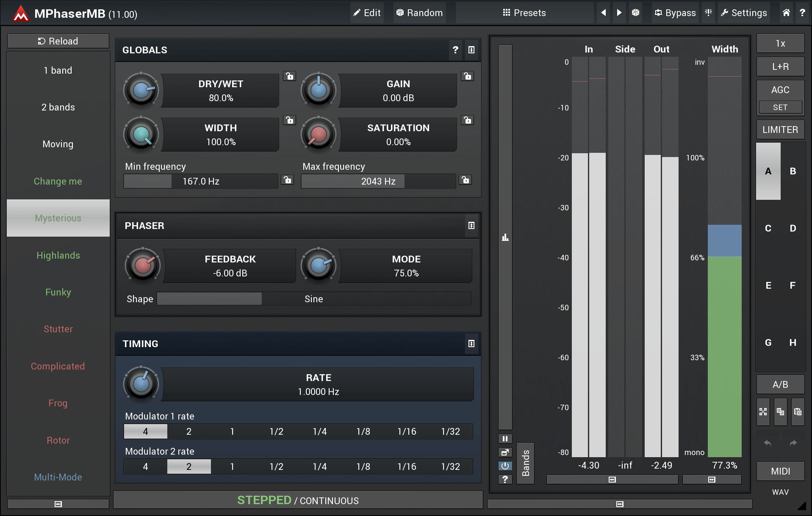Image resolution: width=812 pixels, height=516 pixels.
Task: Lock the Gain parameter
Action: pyautogui.click(x=467, y=76)
